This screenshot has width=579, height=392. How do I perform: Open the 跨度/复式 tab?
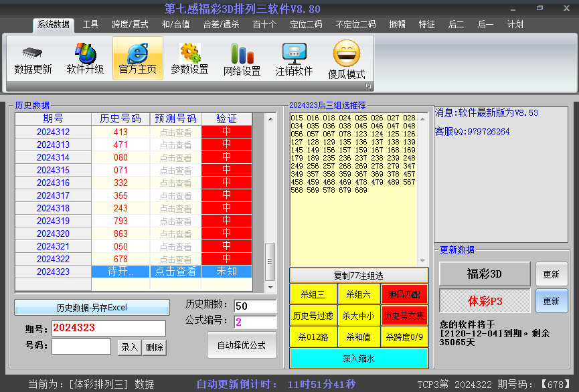130,25
